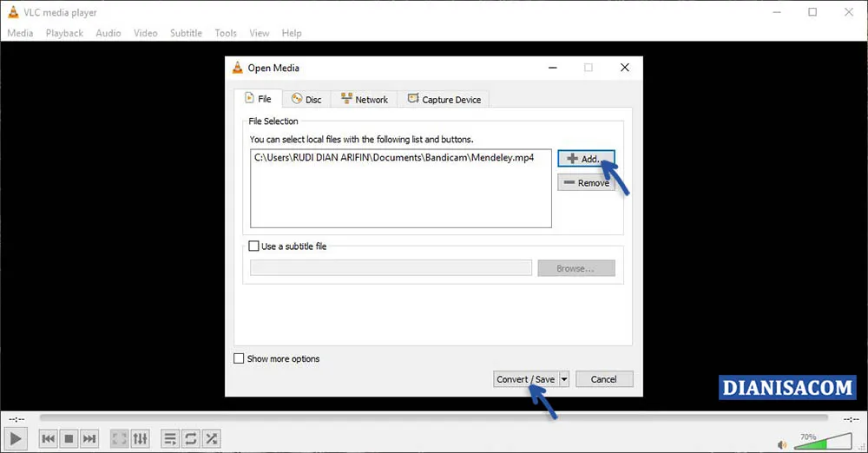Click the Play button in VLC controls
Screen dimensions: 868x453
(16, 439)
